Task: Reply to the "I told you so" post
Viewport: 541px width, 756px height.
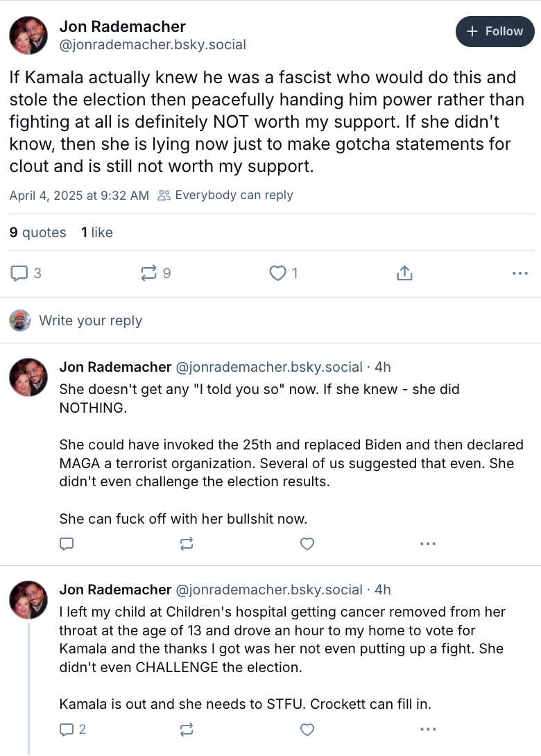Action: 67,544
